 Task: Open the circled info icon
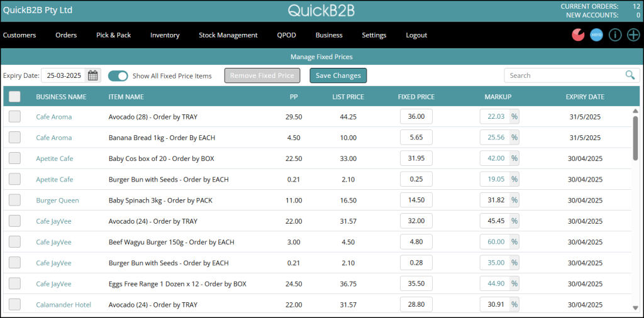pos(615,35)
